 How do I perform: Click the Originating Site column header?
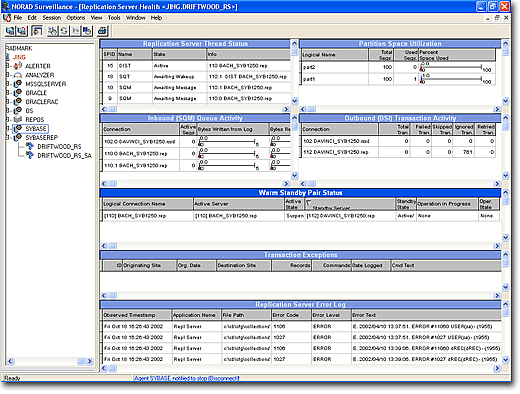[x=149, y=266]
